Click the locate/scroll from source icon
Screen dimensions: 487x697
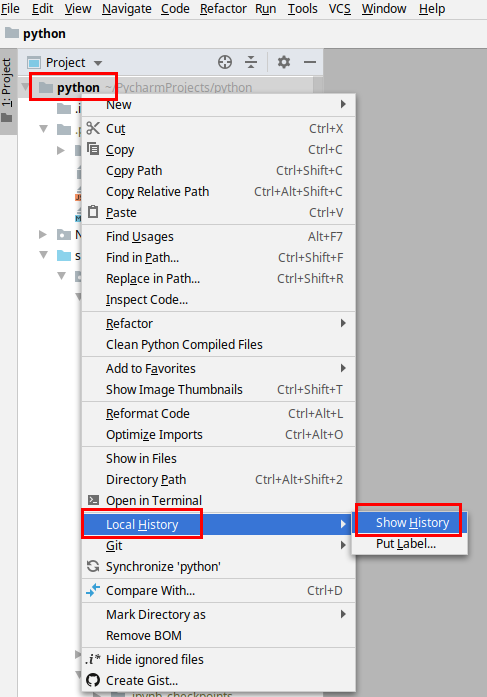pyautogui.click(x=225, y=62)
